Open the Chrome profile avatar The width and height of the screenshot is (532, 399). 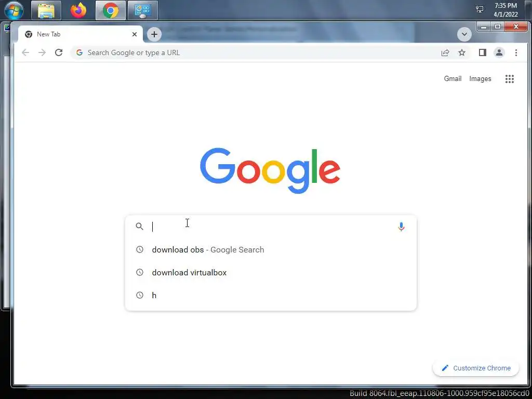pos(499,52)
